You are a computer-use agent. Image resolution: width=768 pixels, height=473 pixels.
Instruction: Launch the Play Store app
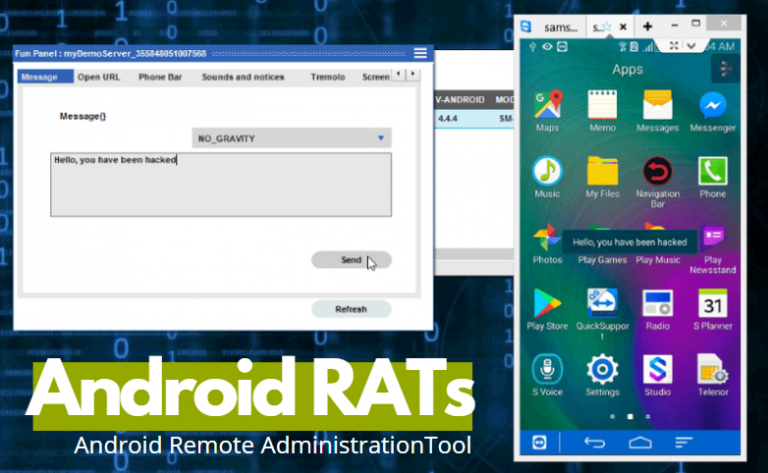(547, 303)
